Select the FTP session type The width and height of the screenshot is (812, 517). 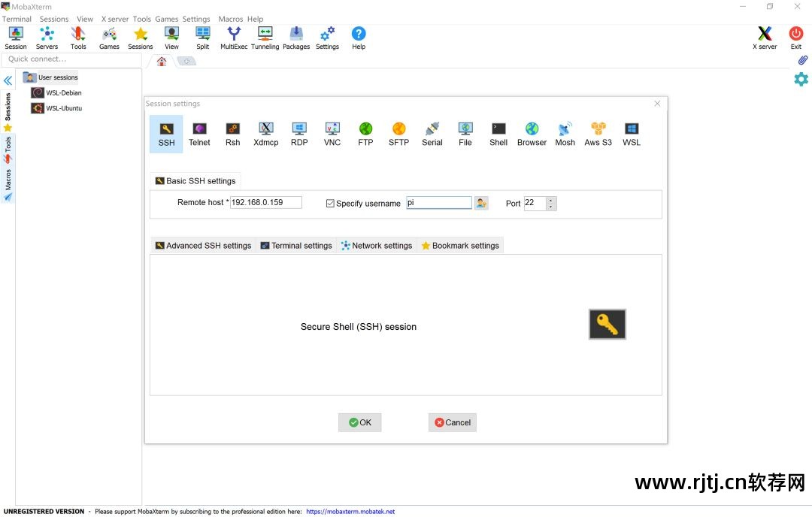365,134
